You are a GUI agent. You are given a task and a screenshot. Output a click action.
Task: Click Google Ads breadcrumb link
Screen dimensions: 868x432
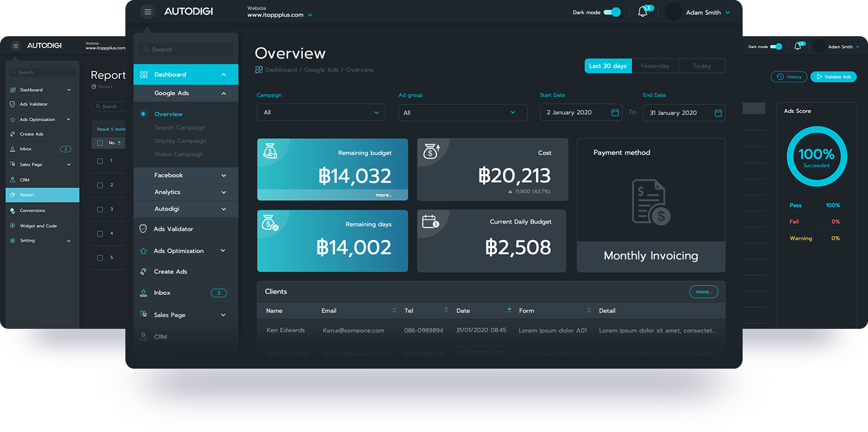[x=321, y=70]
